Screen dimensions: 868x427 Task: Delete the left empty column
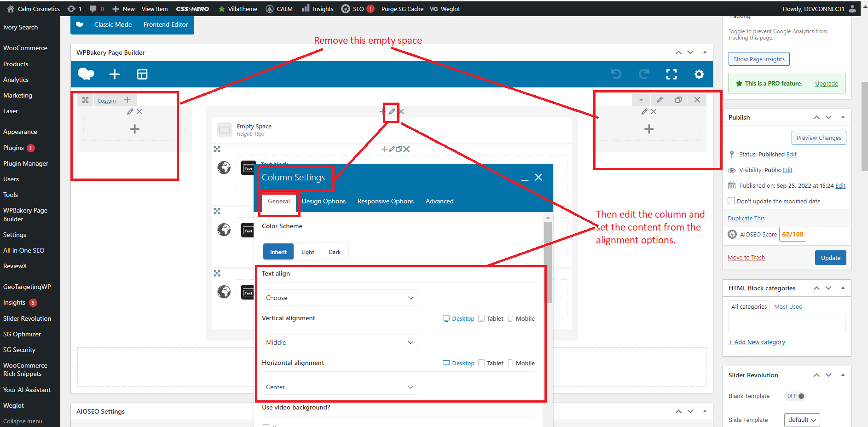(x=139, y=111)
